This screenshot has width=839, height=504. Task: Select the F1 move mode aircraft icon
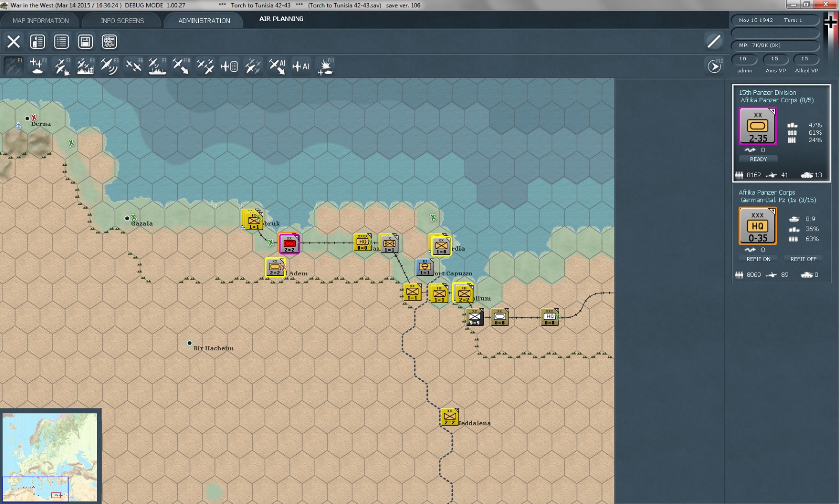[x=13, y=66]
